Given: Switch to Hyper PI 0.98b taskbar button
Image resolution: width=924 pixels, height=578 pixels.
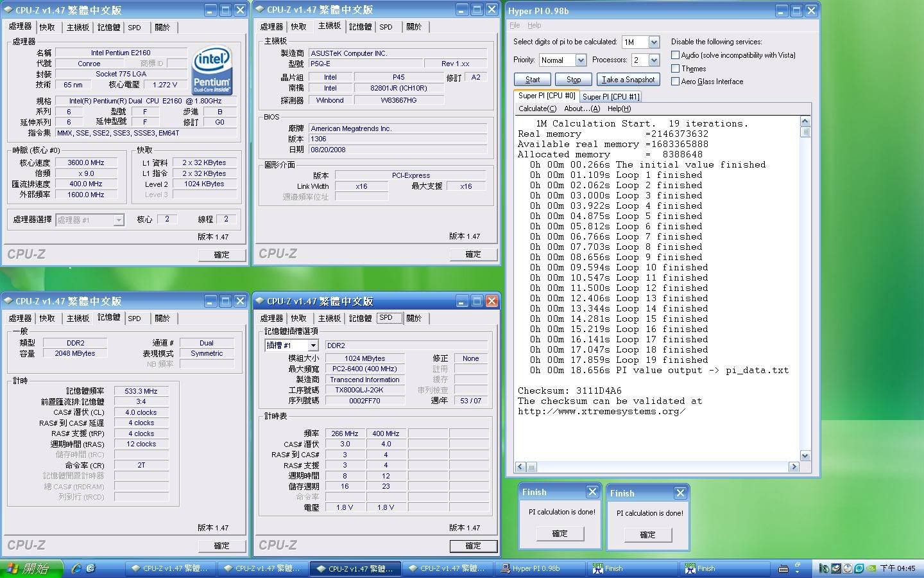Looking at the screenshot, I should coord(540,568).
